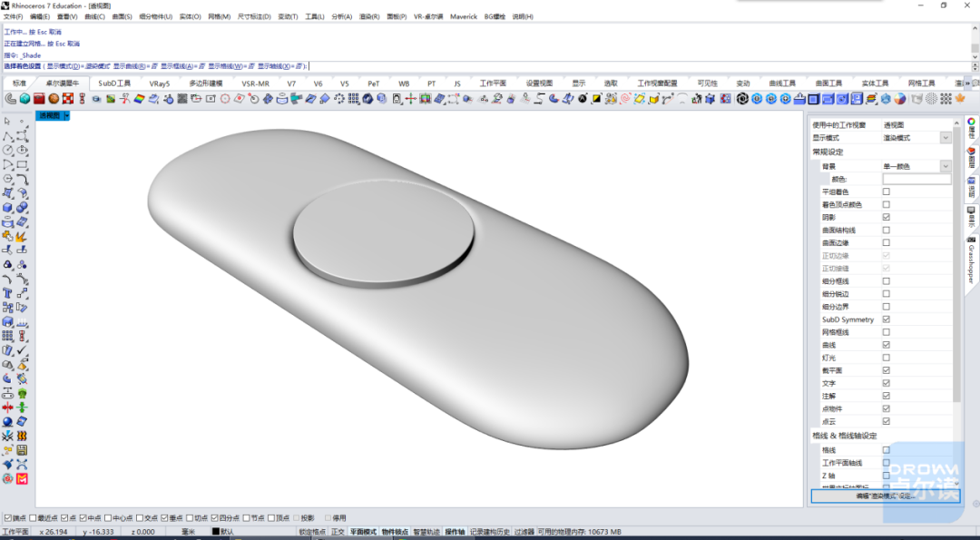The image size is (980, 540).
Task: Select the Polygon tool in left toolbar
Action: 7,179
